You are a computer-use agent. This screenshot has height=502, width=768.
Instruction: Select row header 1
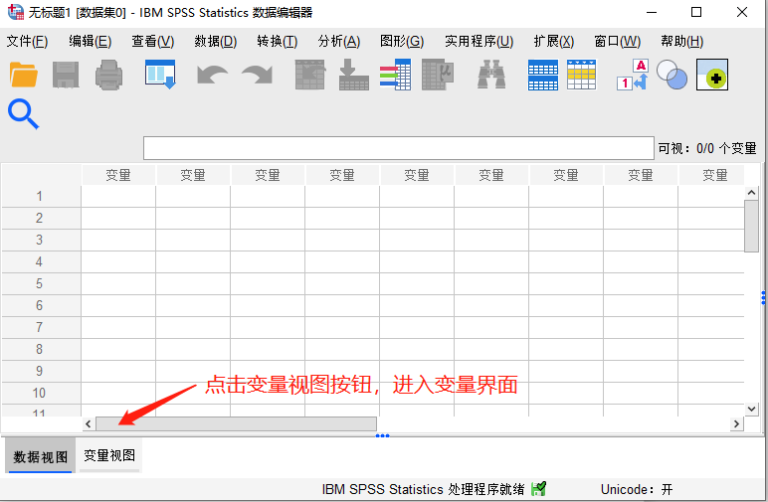click(x=40, y=196)
